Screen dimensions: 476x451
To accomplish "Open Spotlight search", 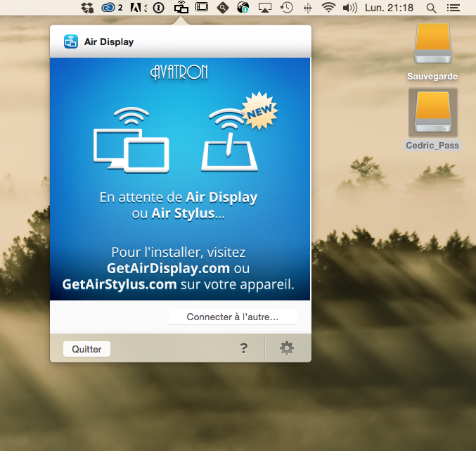I will tap(431, 8).
